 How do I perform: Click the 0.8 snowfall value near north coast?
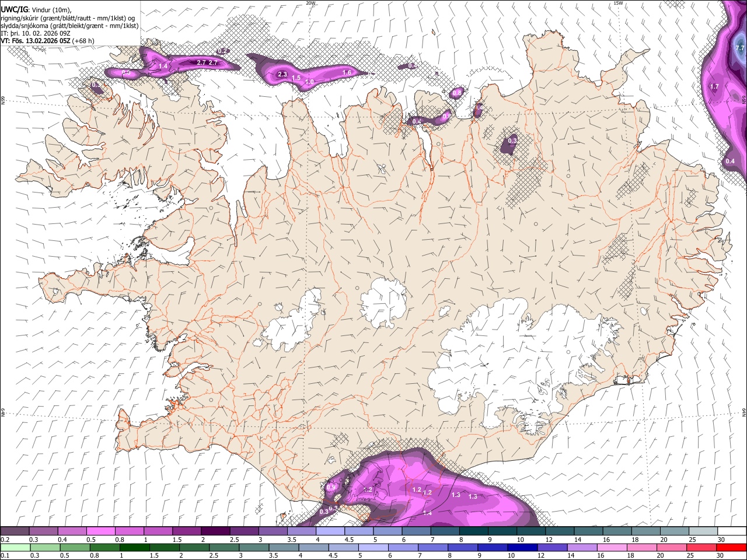458,93
